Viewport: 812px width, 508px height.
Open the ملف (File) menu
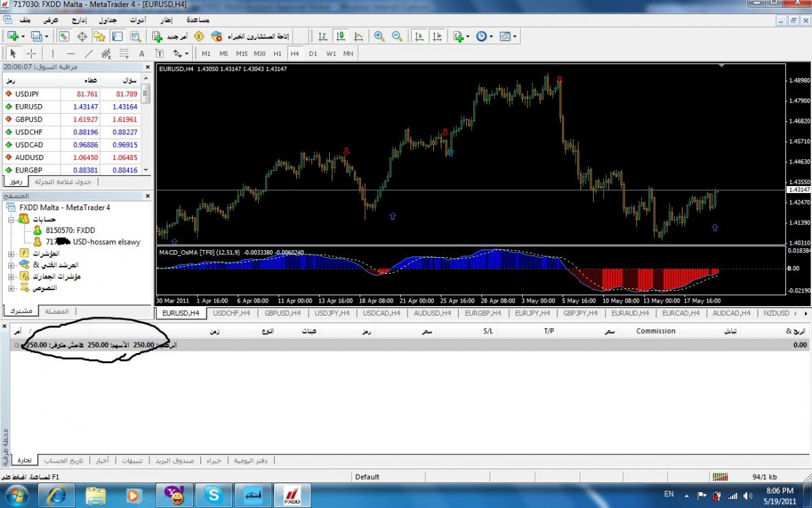[x=25, y=20]
